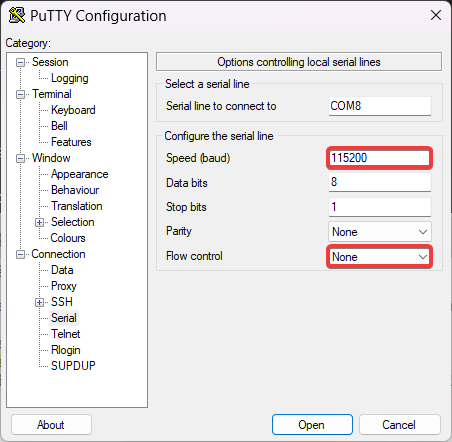Open the Telnet settings category

(66, 334)
